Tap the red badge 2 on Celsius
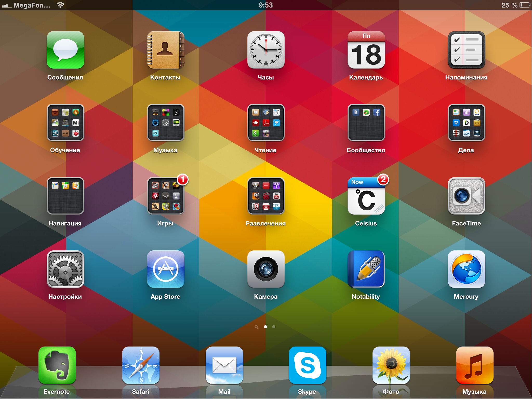 pyautogui.click(x=383, y=179)
